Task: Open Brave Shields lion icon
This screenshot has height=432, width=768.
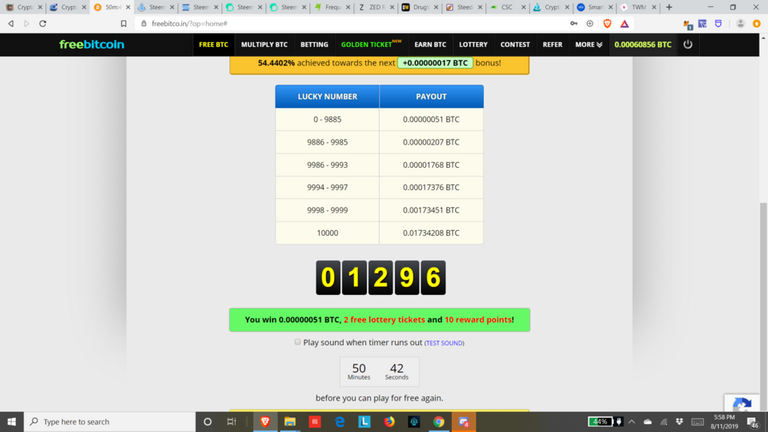Action: pos(607,24)
